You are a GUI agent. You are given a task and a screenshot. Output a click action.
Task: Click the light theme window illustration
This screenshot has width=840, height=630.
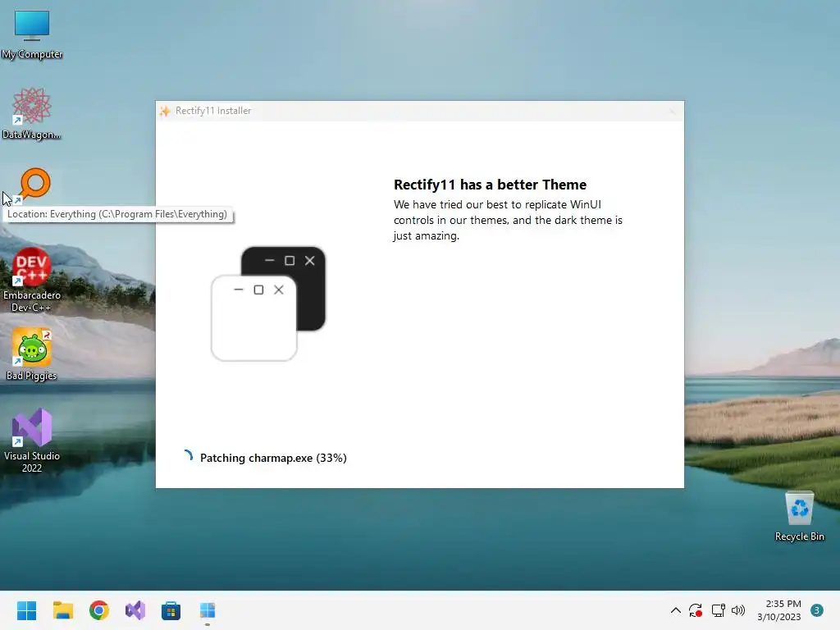[x=254, y=318]
